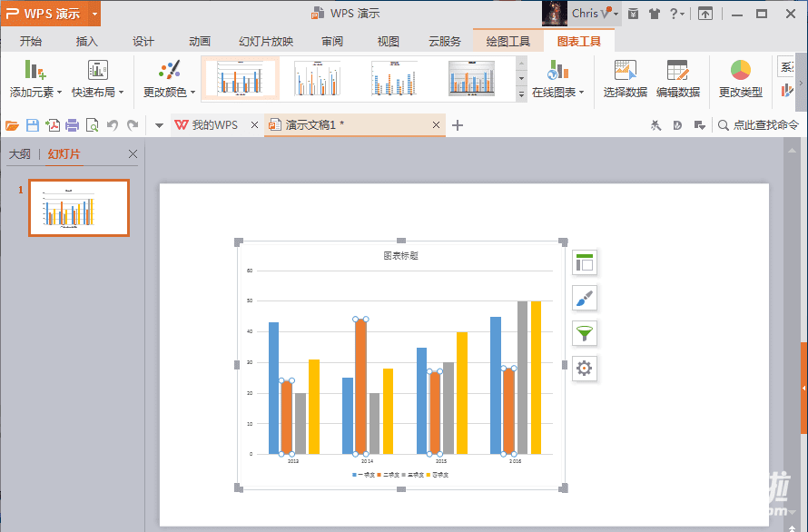808x532 pixels.
Task: Select the second chart style thumbnail
Action: pyautogui.click(x=316, y=79)
